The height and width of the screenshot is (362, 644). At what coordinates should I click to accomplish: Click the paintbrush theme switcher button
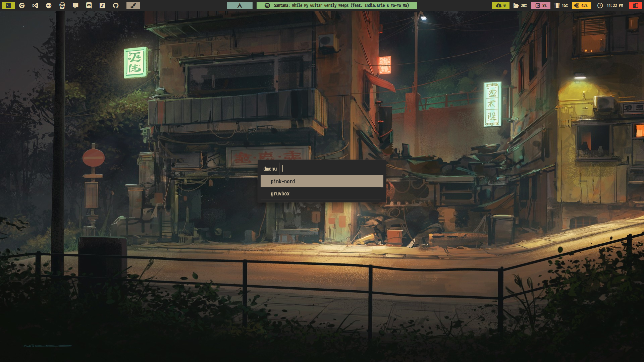tap(133, 5)
